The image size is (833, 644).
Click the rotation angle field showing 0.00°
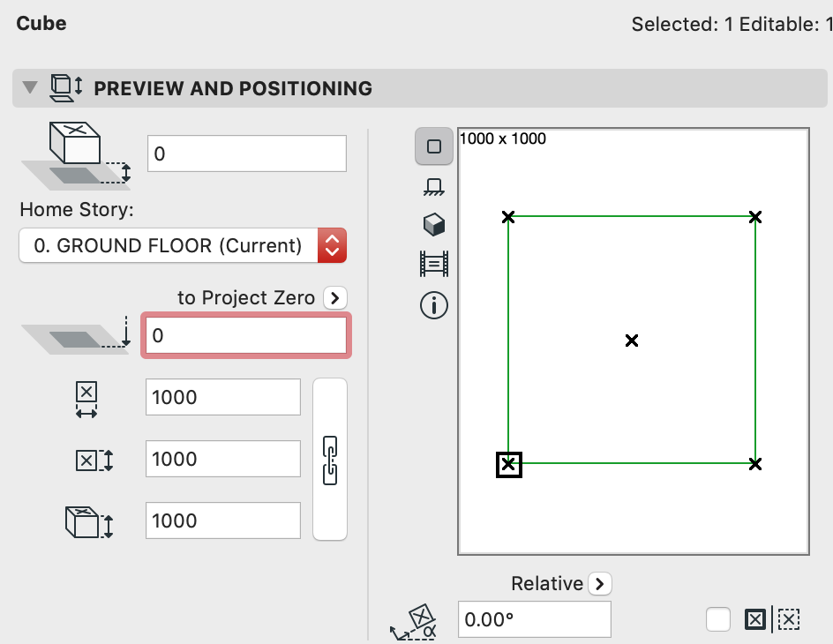[534, 619]
